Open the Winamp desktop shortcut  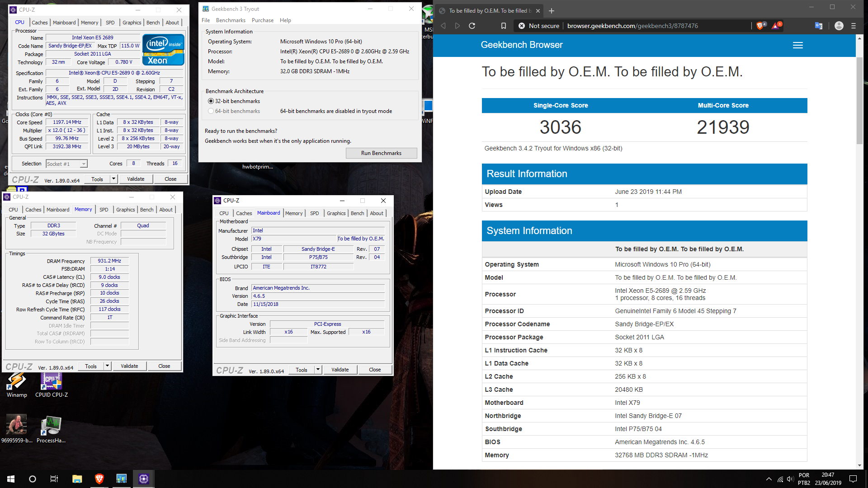tap(17, 385)
